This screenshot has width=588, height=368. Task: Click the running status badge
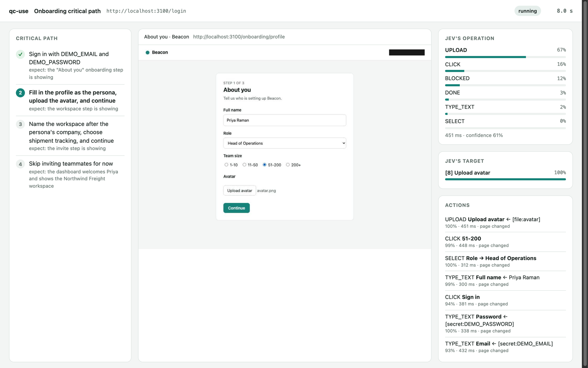(x=527, y=11)
